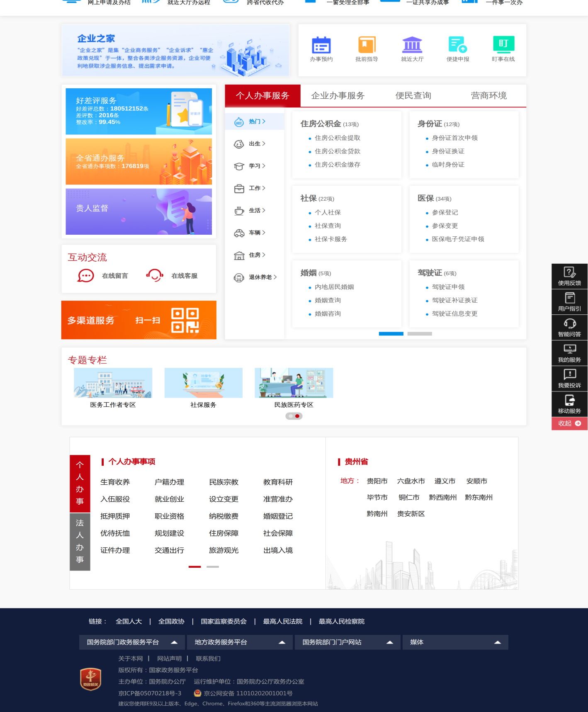This screenshot has width=588, height=712.
Task: Open 我的服务 in the side toolbar
Action: tap(569, 353)
